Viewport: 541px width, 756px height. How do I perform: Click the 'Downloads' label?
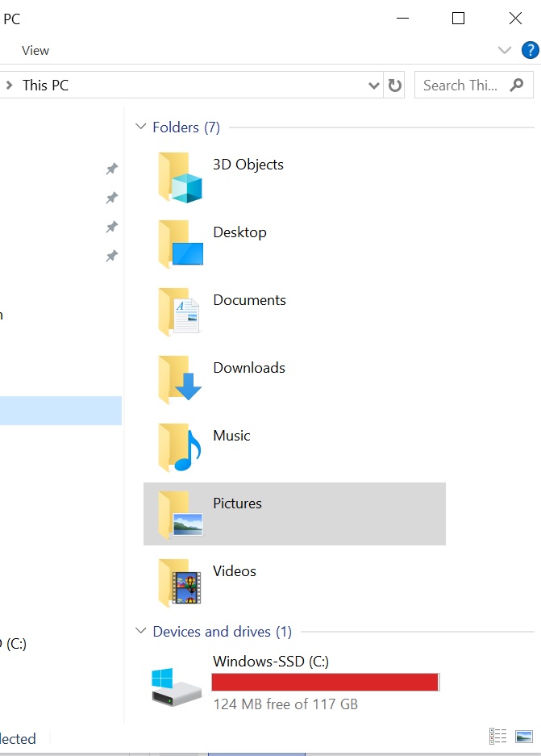(249, 368)
